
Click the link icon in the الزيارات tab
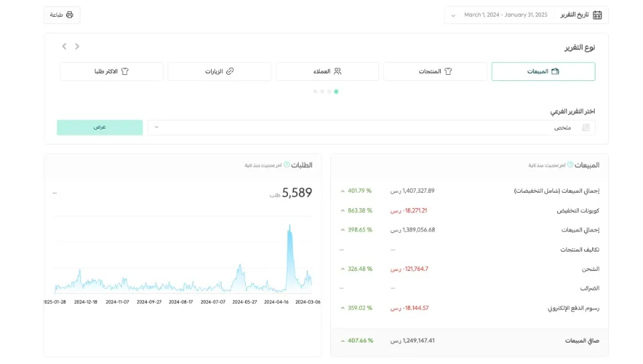pyautogui.click(x=230, y=71)
